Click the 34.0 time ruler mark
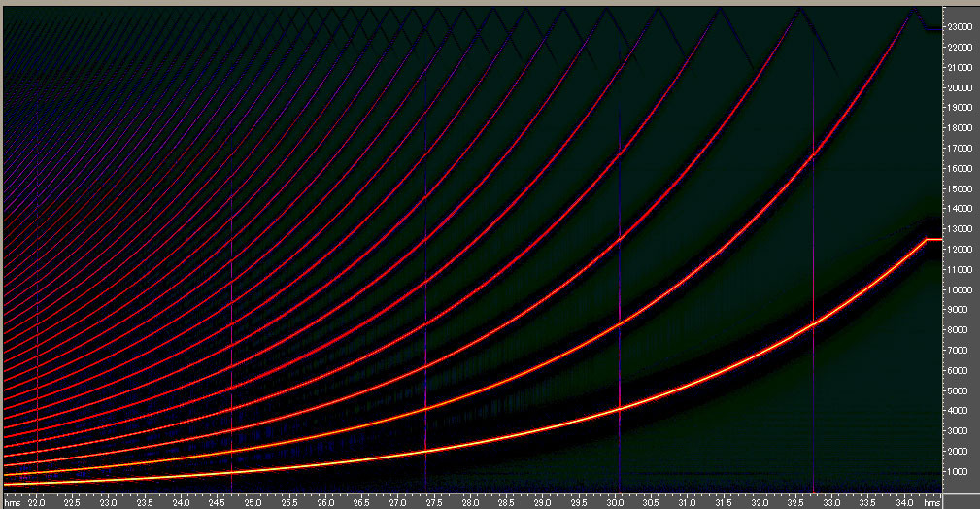This screenshot has height=509, width=980. click(x=904, y=502)
